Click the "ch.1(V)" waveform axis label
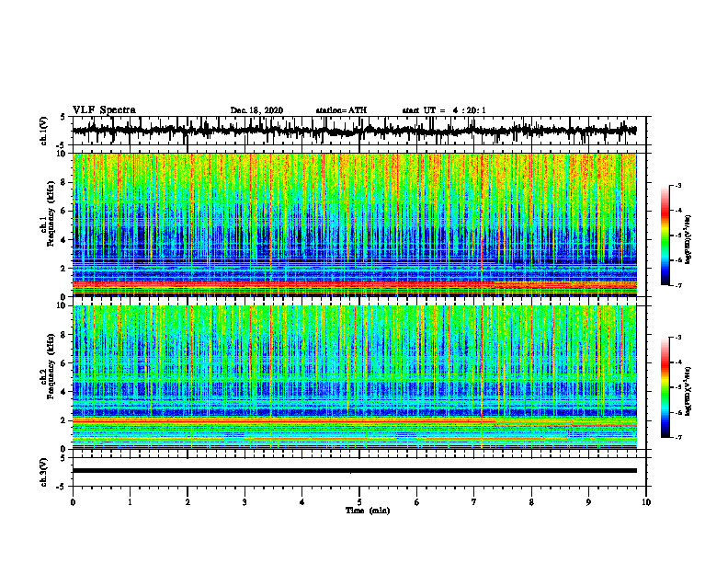Image resolution: width=728 pixels, height=563 pixels. click(44, 131)
